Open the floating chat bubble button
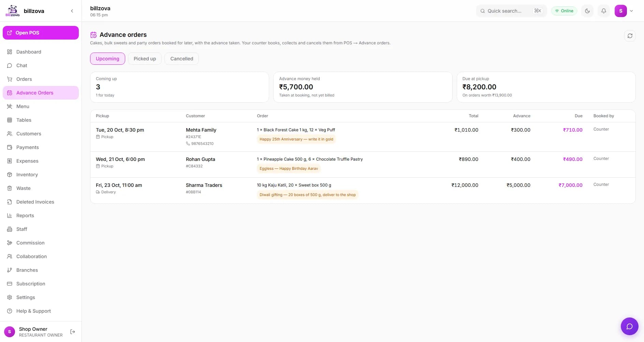The height and width of the screenshot is (342, 644). 630,326
